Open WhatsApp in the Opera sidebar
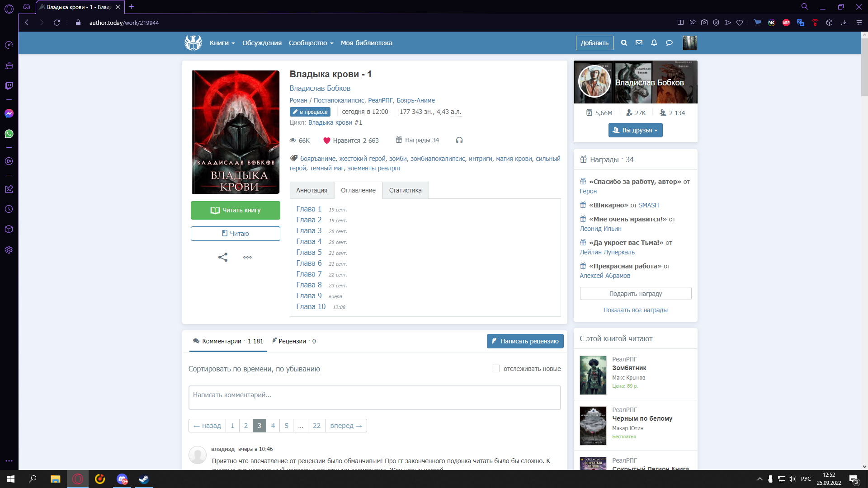This screenshot has height=488, width=868. pos(9,134)
